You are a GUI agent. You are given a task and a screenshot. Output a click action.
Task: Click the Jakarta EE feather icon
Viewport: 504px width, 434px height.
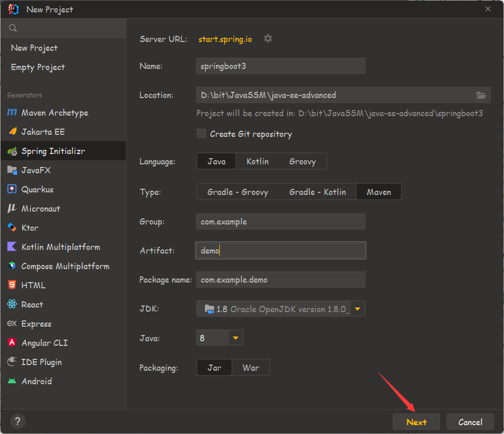[12, 131]
